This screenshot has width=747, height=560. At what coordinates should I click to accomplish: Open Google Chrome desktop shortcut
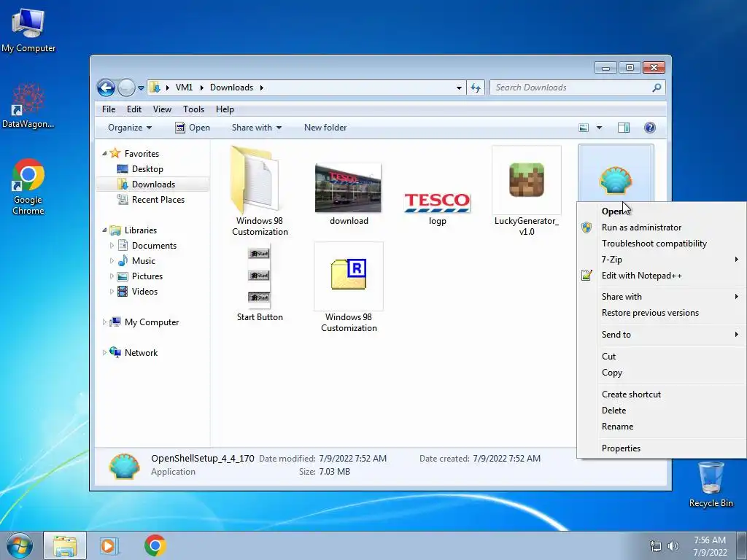click(x=28, y=187)
